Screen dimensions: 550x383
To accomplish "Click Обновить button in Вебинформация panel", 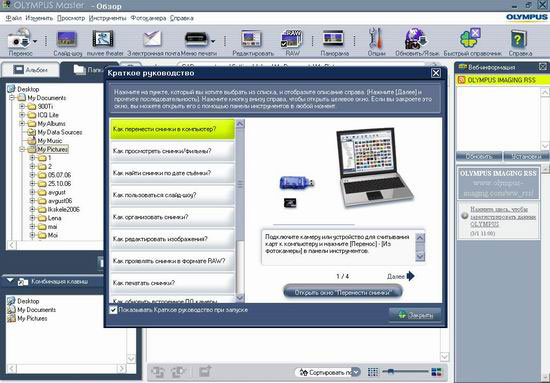I will click(x=479, y=156).
